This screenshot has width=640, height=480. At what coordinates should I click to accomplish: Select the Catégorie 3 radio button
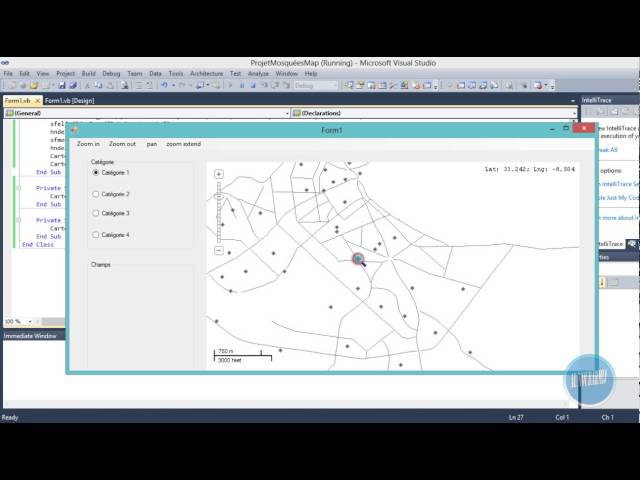[96, 213]
